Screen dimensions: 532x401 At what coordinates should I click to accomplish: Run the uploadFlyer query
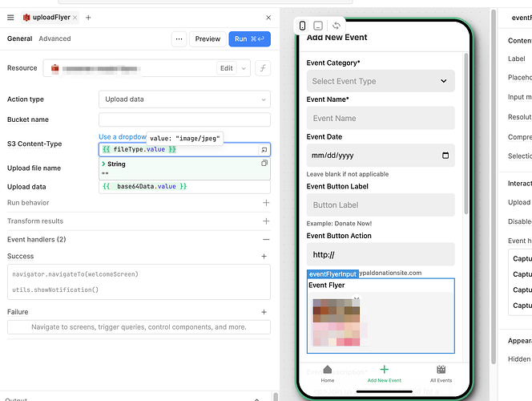click(249, 39)
